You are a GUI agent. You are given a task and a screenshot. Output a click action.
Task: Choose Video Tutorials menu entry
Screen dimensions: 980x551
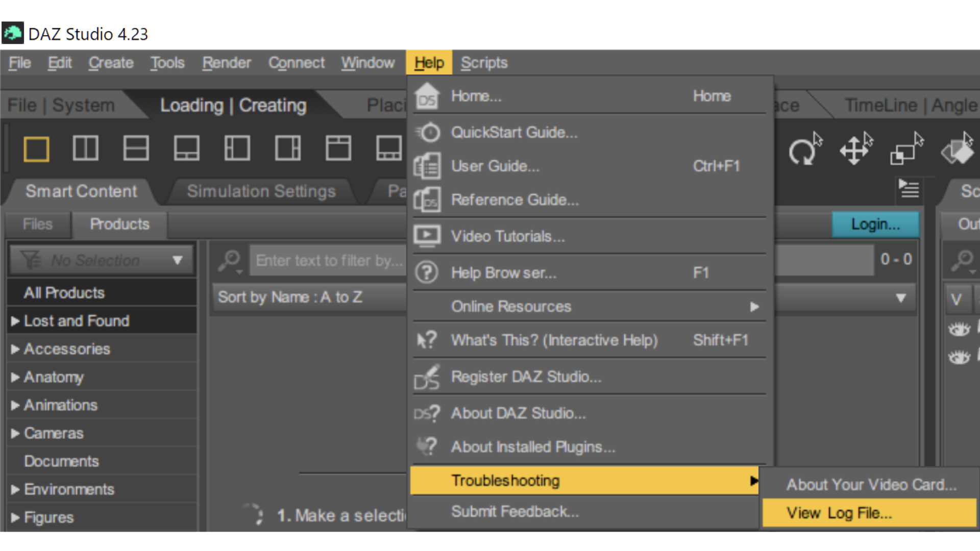(x=590, y=236)
